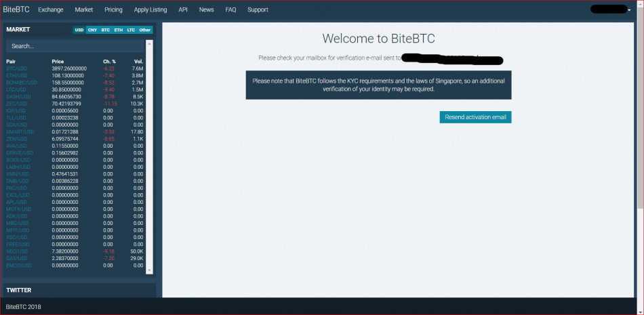Click the Welcome to BiteBTC heading
The width and height of the screenshot is (644, 315).
point(378,39)
